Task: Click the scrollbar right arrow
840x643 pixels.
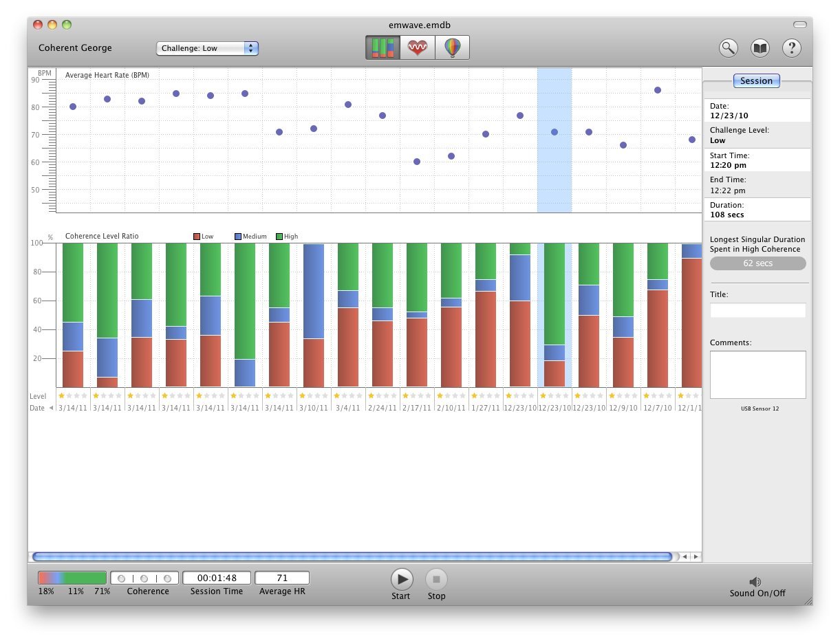Action: click(x=696, y=556)
